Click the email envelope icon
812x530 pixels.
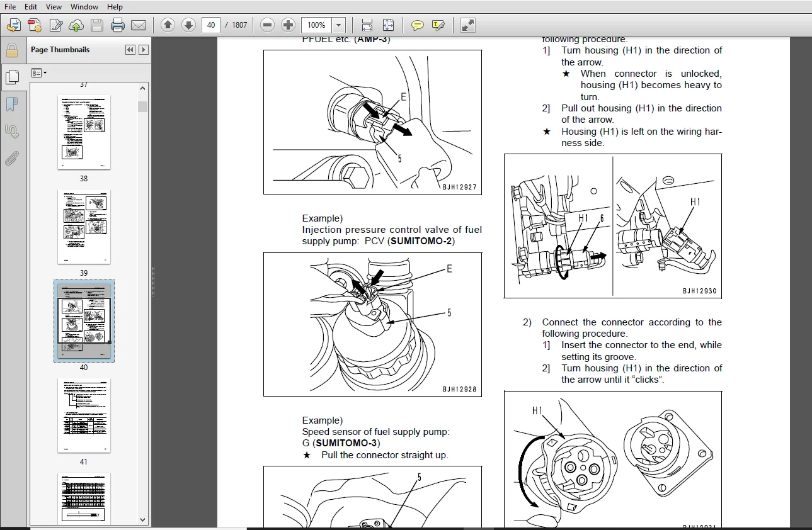(x=139, y=25)
